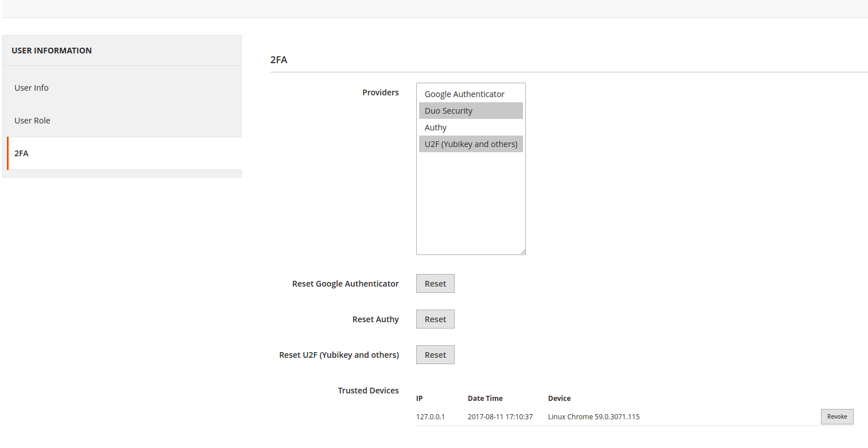The height and width of the screenshot is (448, 868).
Task: Revoke the Linux Chrome trusted device
Action: 836,417
